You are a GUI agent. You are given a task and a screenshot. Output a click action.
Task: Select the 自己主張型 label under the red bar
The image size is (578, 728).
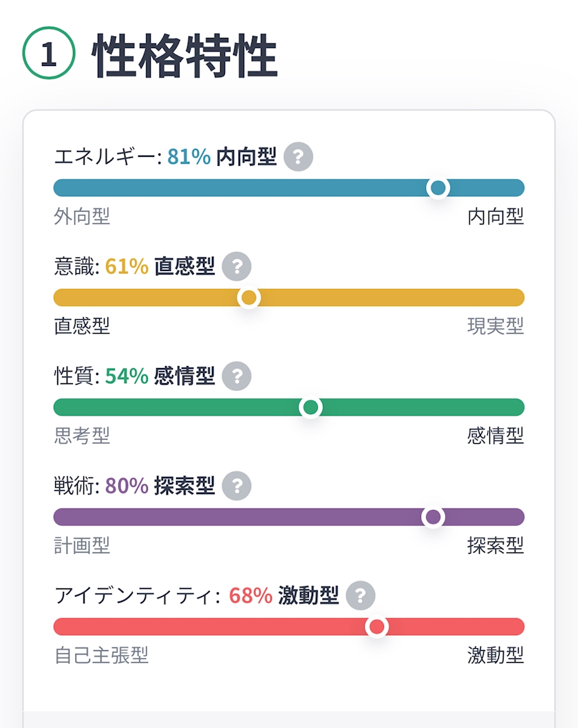(101, 655)
